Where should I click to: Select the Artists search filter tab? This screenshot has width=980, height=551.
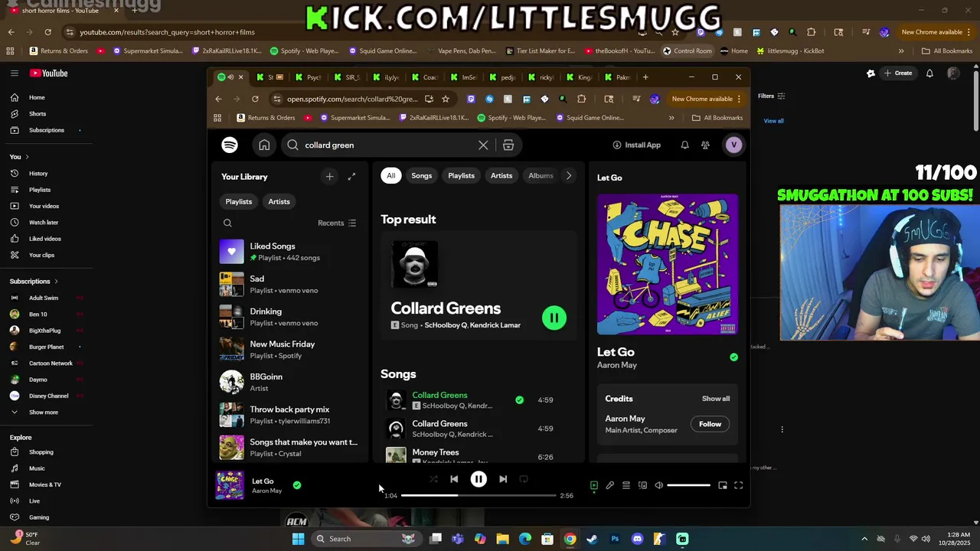click(x=501, y=176)
